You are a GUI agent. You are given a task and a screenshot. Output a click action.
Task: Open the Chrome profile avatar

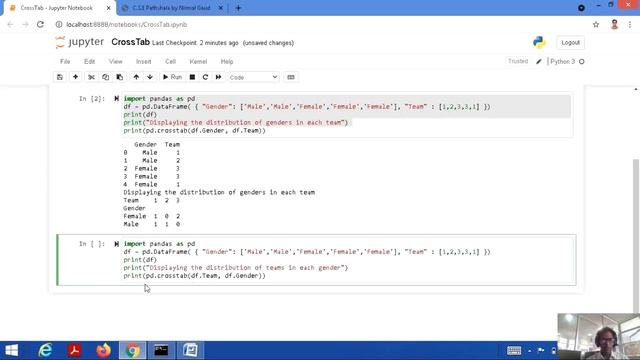tap(614, 24)
